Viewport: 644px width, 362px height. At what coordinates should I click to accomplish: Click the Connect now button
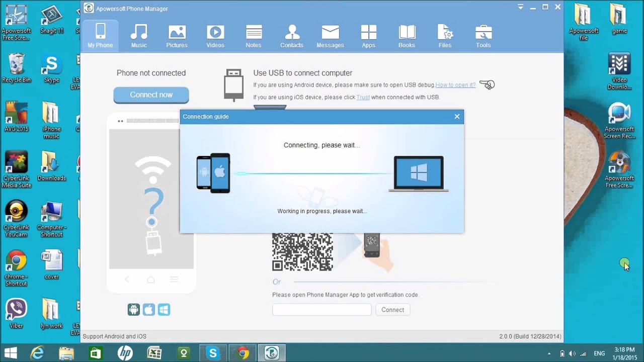151,95
